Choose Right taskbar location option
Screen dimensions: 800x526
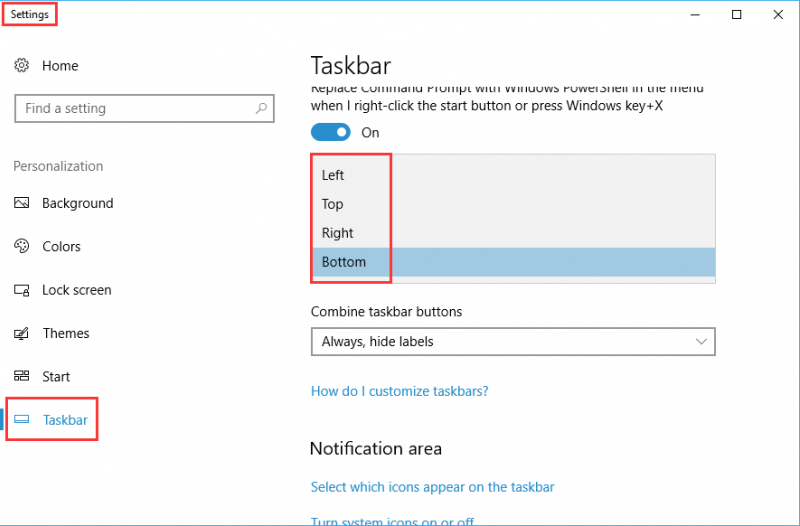513,233
